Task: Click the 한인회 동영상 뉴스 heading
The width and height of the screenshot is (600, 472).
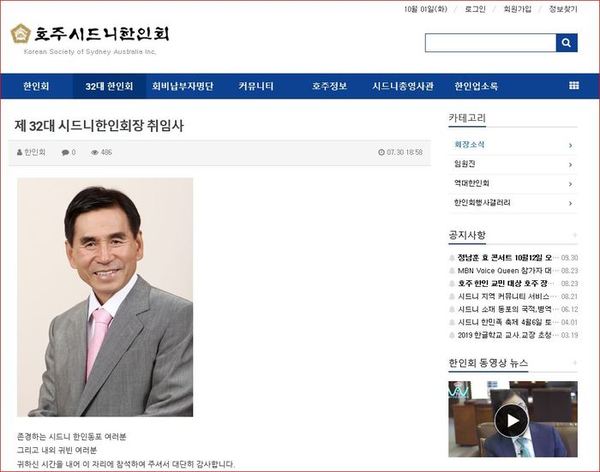Action: 488,363
